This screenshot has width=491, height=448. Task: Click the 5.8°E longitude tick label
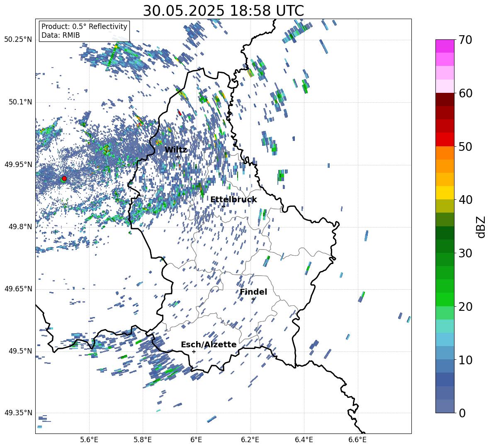tap(143, 440)
